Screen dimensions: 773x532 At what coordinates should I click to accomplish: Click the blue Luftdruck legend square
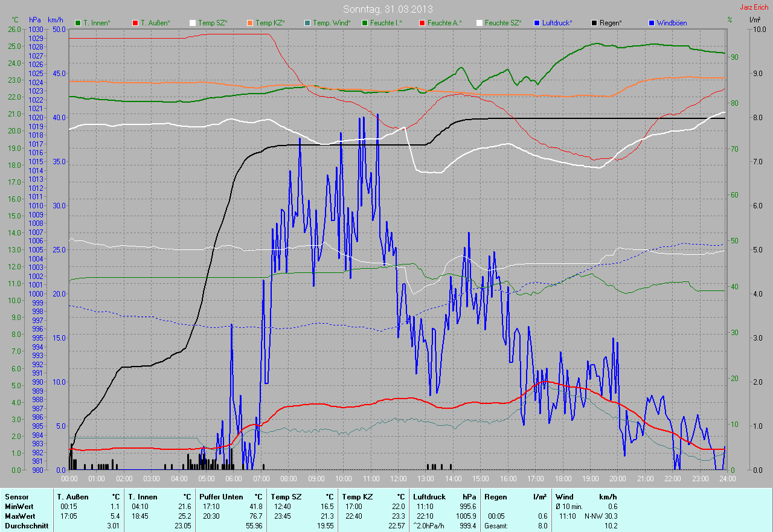536,23
